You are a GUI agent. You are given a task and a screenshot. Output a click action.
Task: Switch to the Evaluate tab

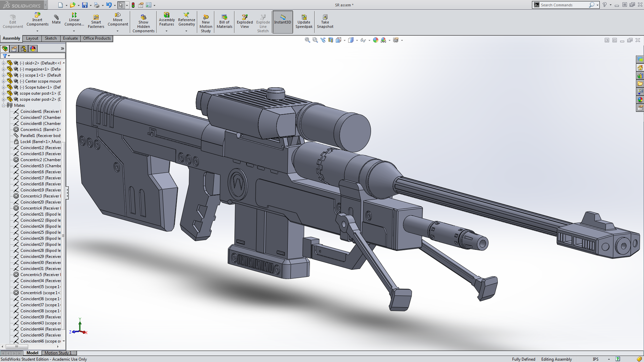(x=70, y=38)
